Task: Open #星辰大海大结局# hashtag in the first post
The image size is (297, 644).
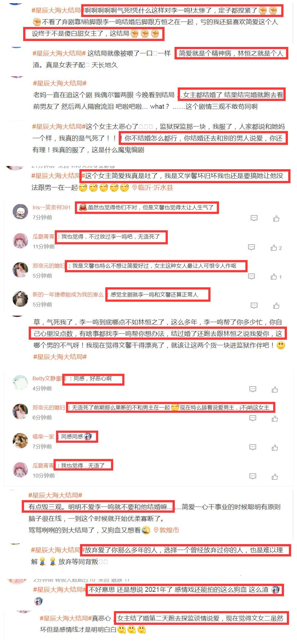Action: pos(56,10)
